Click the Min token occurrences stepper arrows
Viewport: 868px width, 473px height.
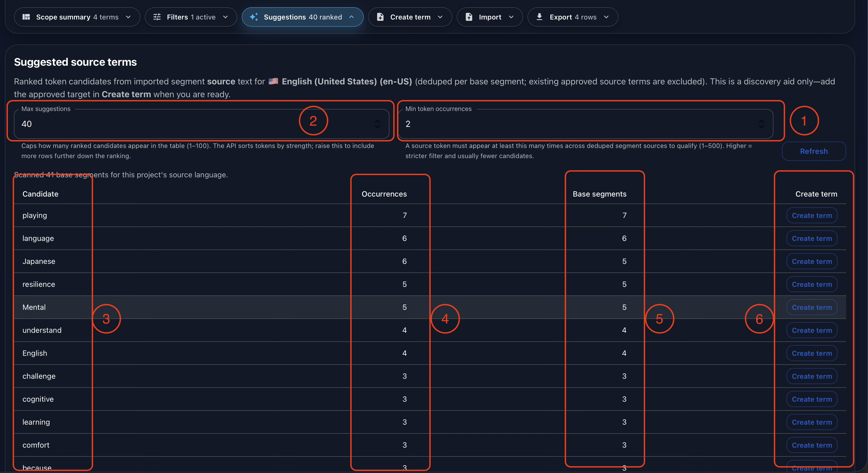tap(761, 124)
